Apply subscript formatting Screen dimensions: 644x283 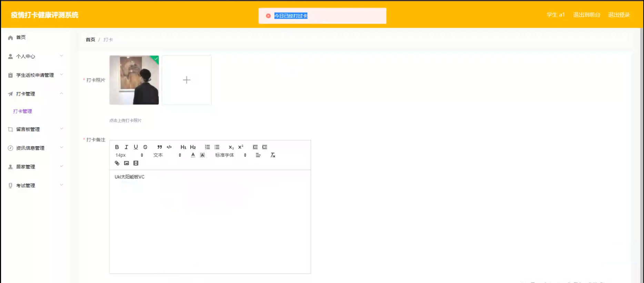point(231,147)
